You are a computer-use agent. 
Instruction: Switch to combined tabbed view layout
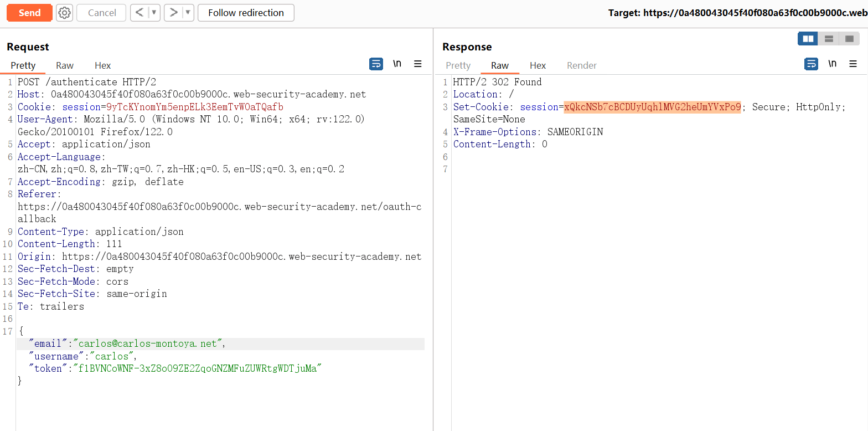(x=849, y=39)
